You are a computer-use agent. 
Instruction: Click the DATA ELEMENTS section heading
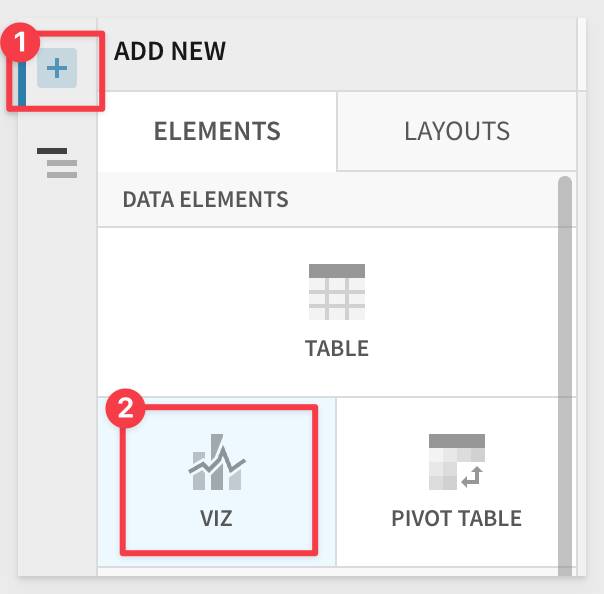(206, 199)
